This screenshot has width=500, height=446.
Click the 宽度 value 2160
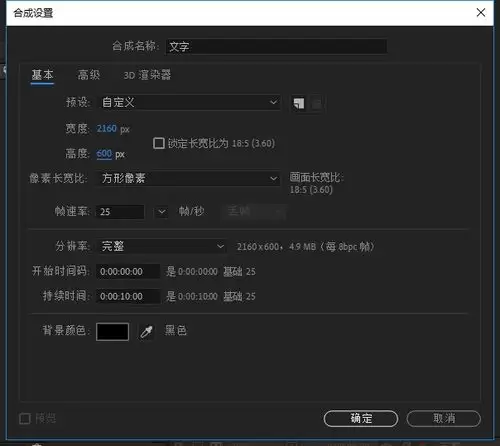coord(107,128)
